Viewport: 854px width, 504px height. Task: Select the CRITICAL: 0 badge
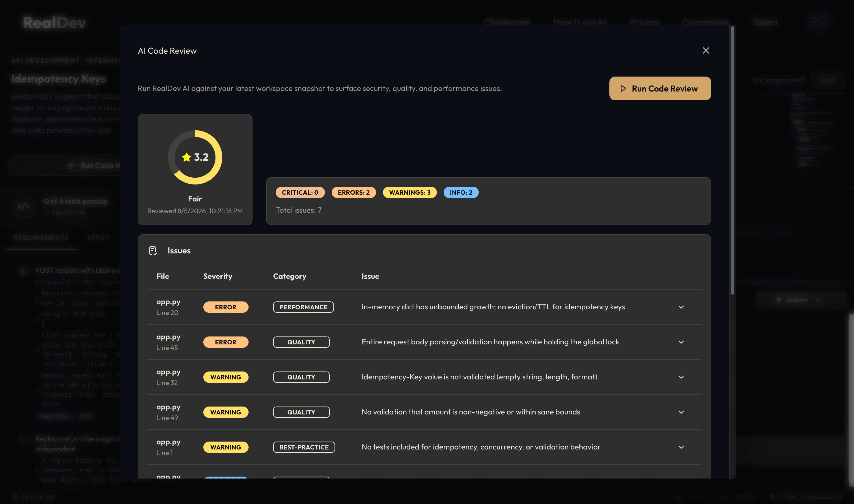tap(300, 192)
